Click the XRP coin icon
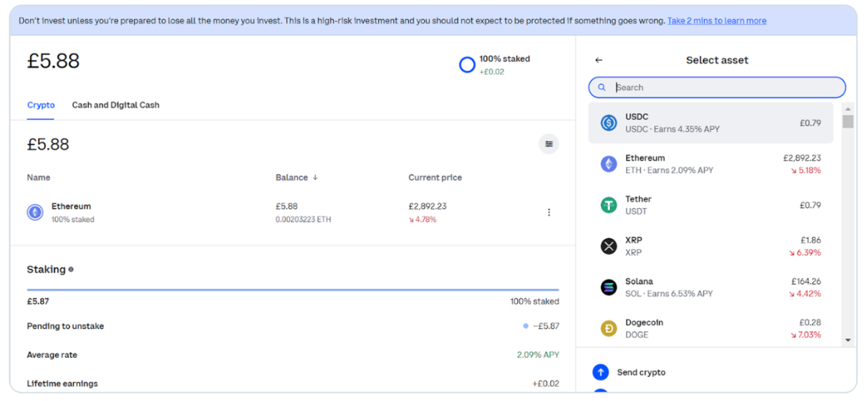 click(x=608, y=246)
